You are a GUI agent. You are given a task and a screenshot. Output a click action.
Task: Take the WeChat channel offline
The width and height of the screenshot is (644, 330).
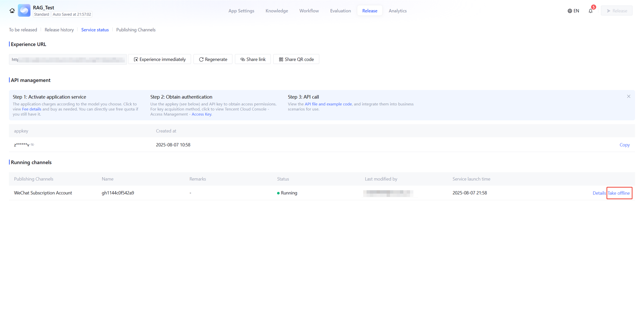click(619, 193)
